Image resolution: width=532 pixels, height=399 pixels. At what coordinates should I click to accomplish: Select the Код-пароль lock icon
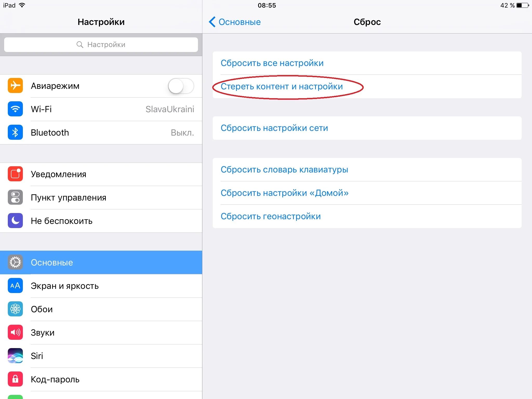pos(15,379)
